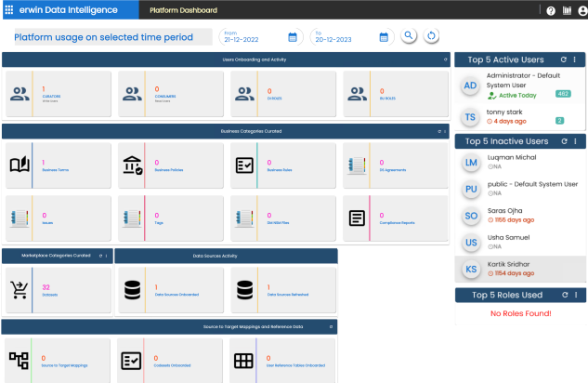Open the Data Sources Onboarded link
The height and width of the screenshot is (383, 588).
click(175, 294)
